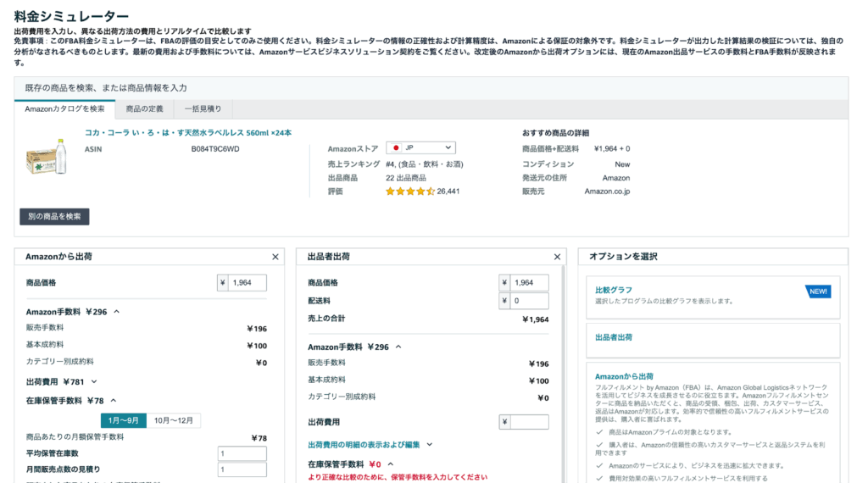Click the ASIN value B084T9C6WD
This screenshot has height=483, width=868.
215,149
